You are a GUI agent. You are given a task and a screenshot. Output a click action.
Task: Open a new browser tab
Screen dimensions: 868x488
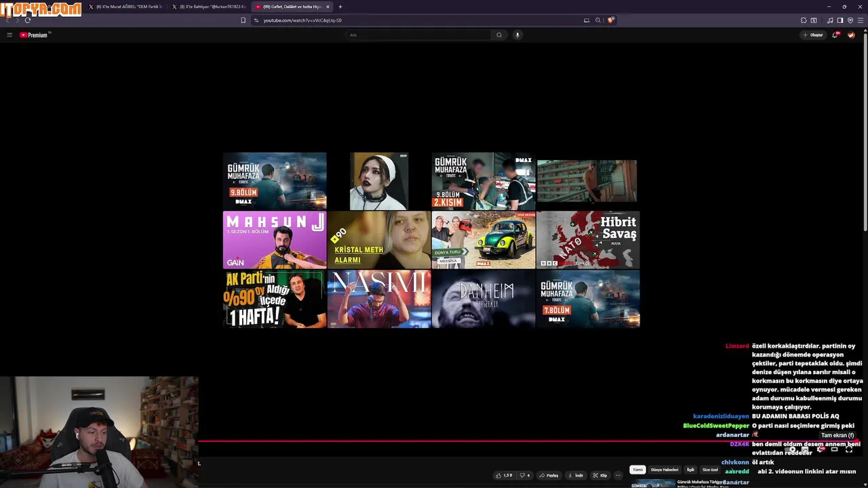point(340,7)
